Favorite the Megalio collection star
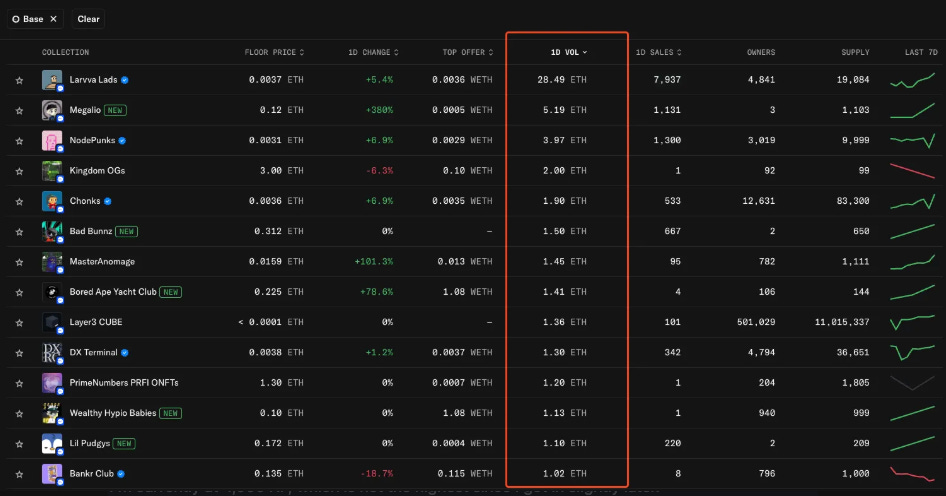The height and width of the screenshot is (496, 946). pos(19,110)
